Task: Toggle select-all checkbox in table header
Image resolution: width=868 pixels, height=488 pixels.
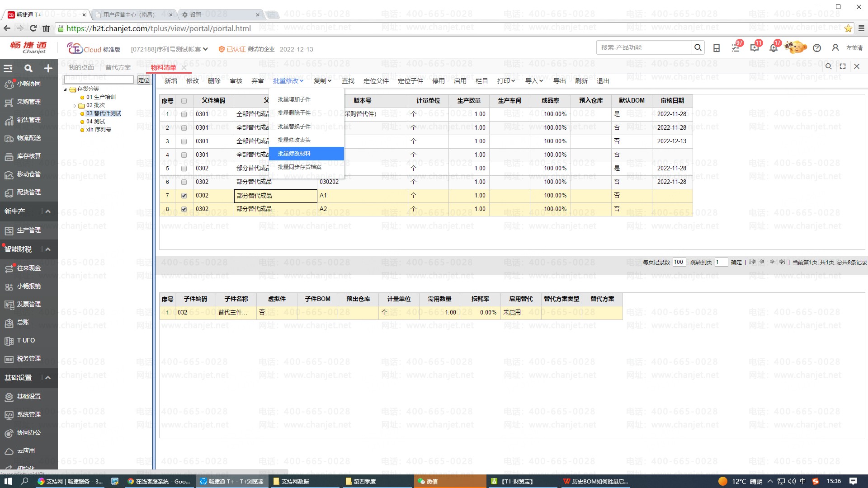Action: coord(184,101)
